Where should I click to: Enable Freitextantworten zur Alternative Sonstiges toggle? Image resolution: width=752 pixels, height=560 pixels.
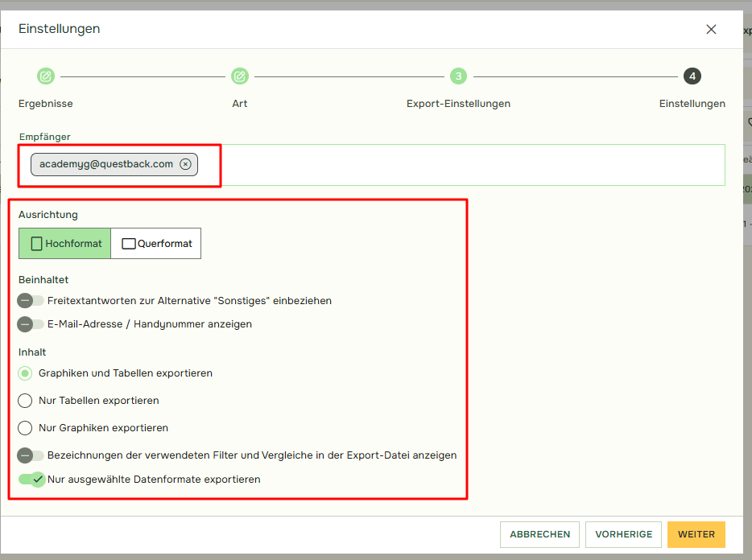pos(31,301)
